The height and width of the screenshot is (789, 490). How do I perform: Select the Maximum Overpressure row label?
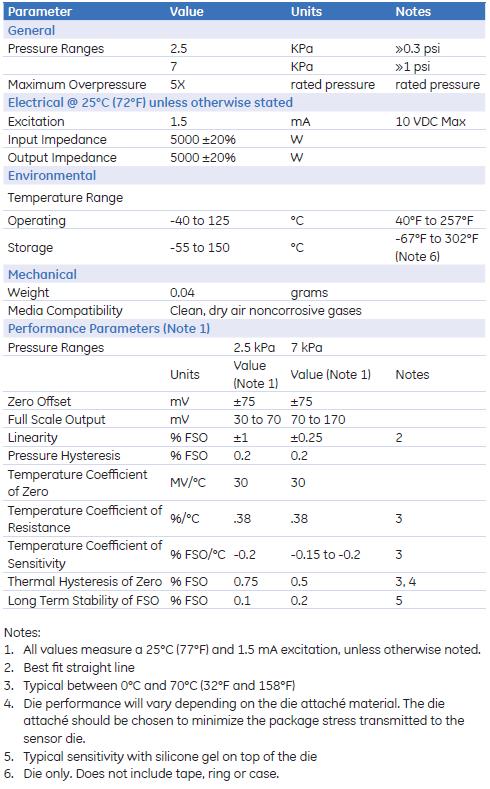click(x=77, y=85)
